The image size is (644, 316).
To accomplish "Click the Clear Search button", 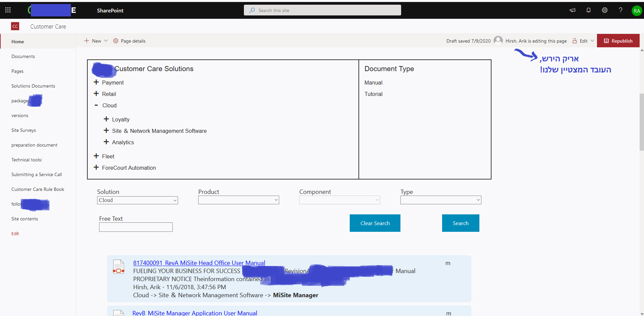I will point(375,223).
